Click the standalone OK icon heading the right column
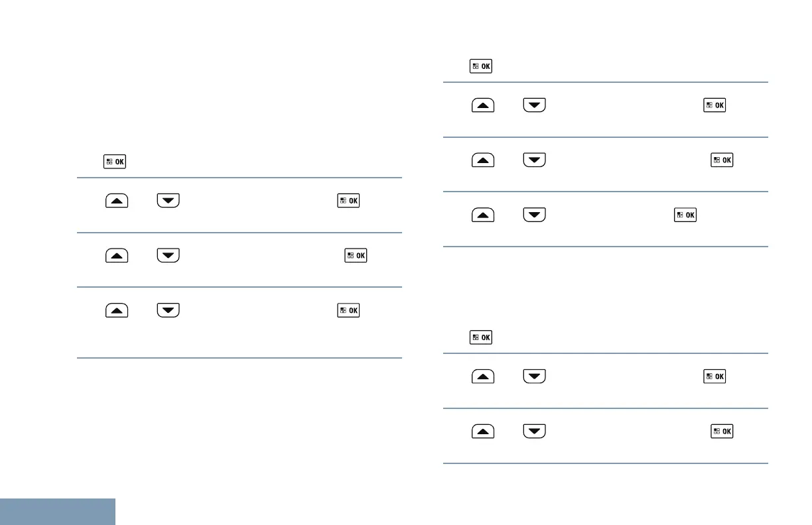 coord(481,66)
